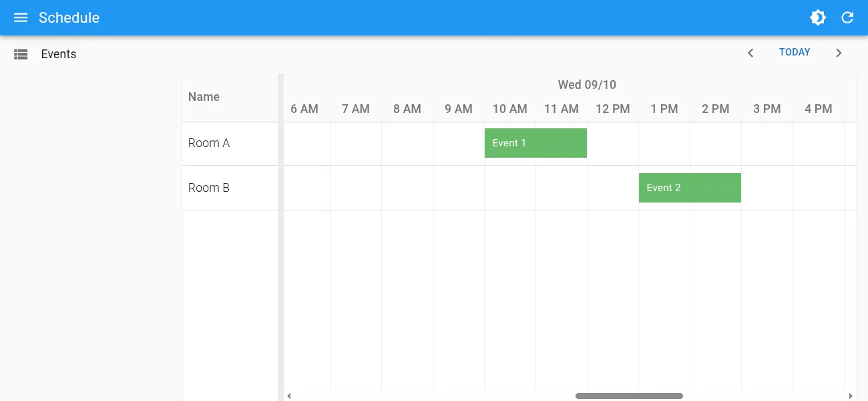
Task: Select the Wed 09/10 date header
Action: 587,85
